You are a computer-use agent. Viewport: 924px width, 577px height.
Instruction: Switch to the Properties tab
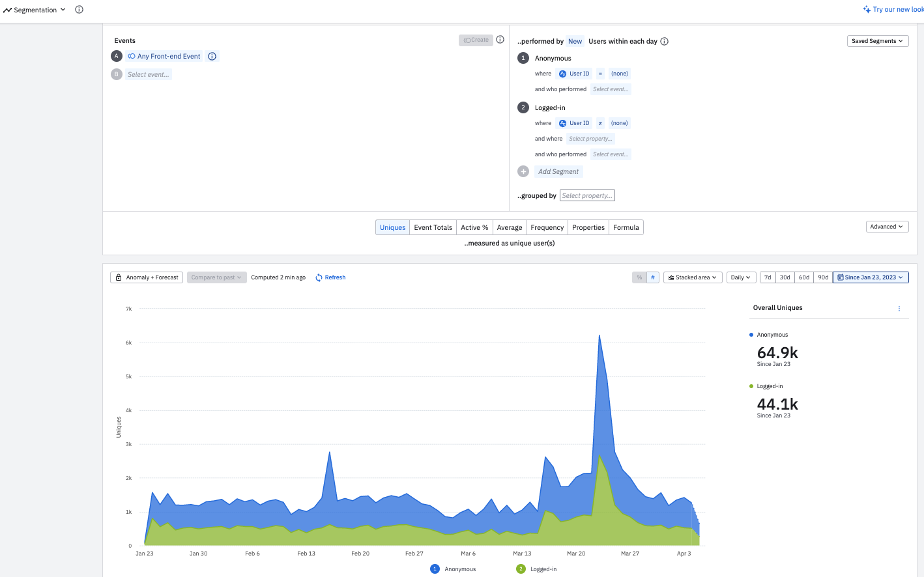[588, 227]
